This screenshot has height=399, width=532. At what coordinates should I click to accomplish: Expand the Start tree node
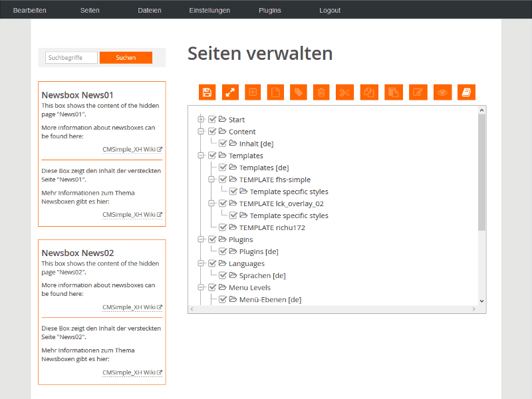201,119
